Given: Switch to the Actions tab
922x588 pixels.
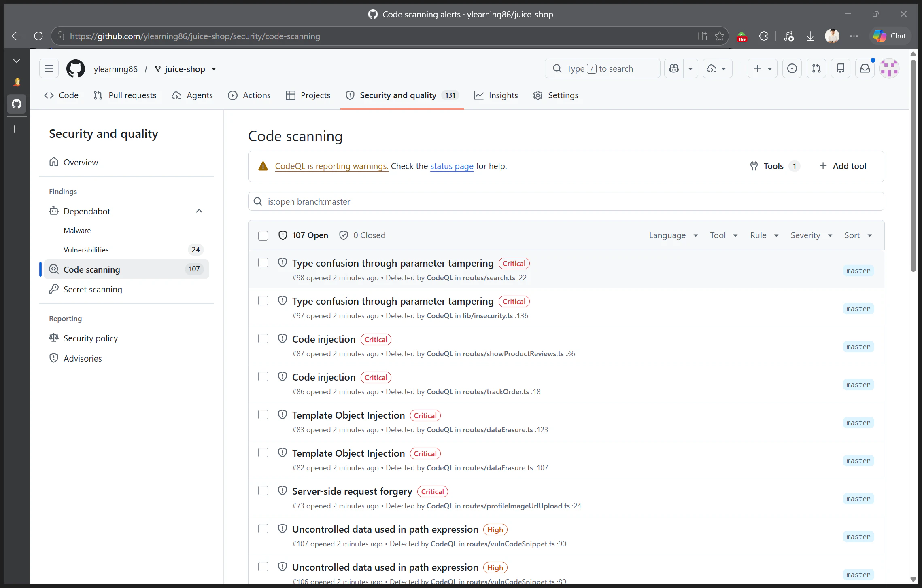Looking at the screenshot, I should coord(249,95).
